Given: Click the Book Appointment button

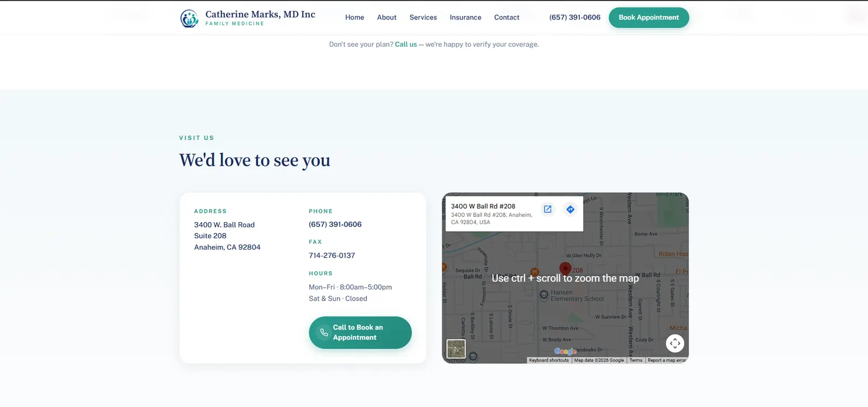Looking at the screenshot, I should tap(649, 17).
